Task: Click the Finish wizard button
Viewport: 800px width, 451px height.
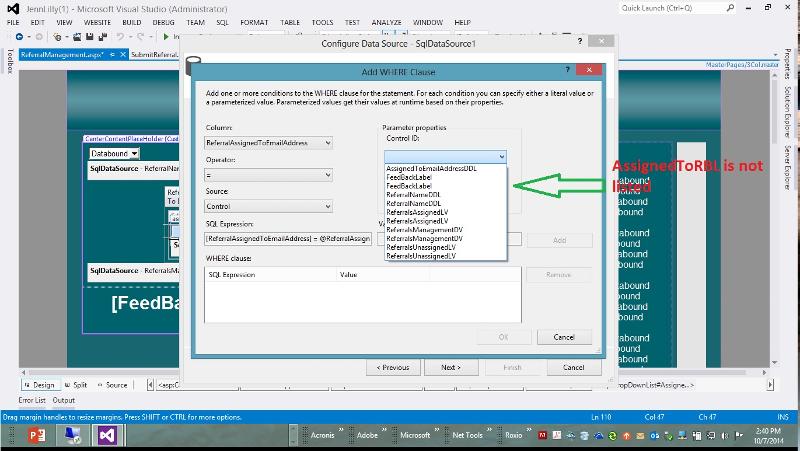Action: 513,367
